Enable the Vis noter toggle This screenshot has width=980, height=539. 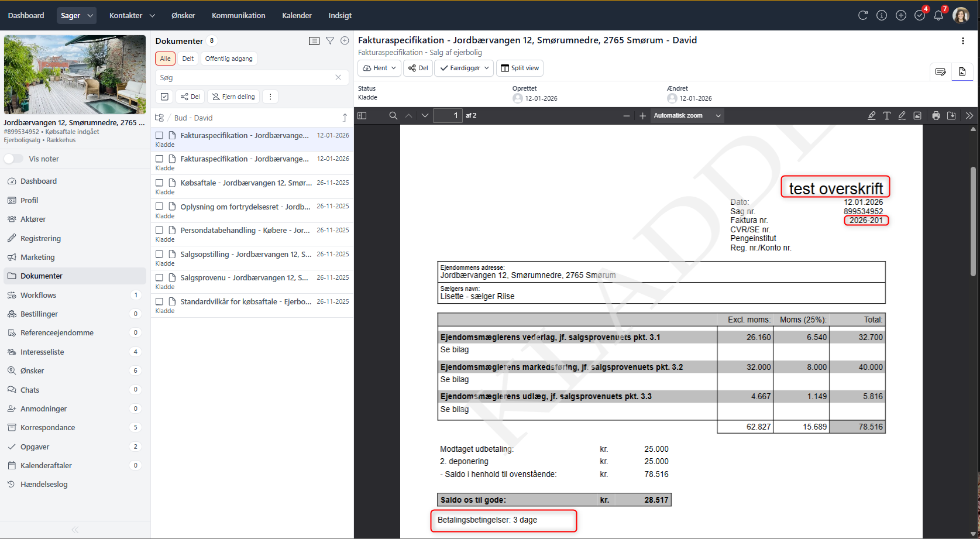click(x=13, y=159)
